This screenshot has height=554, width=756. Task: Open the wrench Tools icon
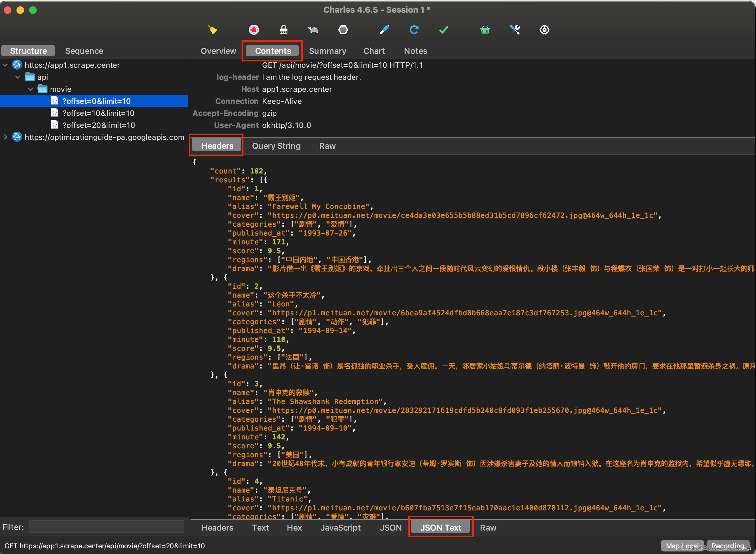[514, 30]
